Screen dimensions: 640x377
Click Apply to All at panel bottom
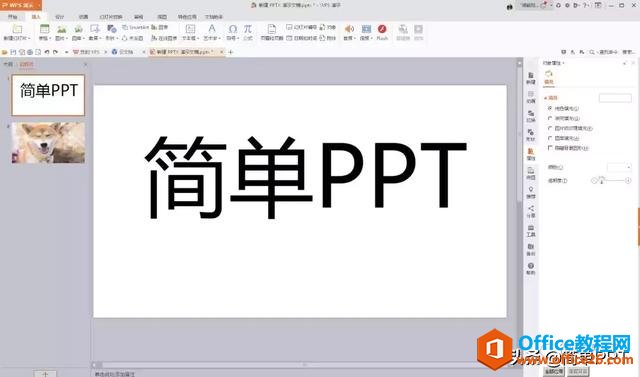[554, 371]
